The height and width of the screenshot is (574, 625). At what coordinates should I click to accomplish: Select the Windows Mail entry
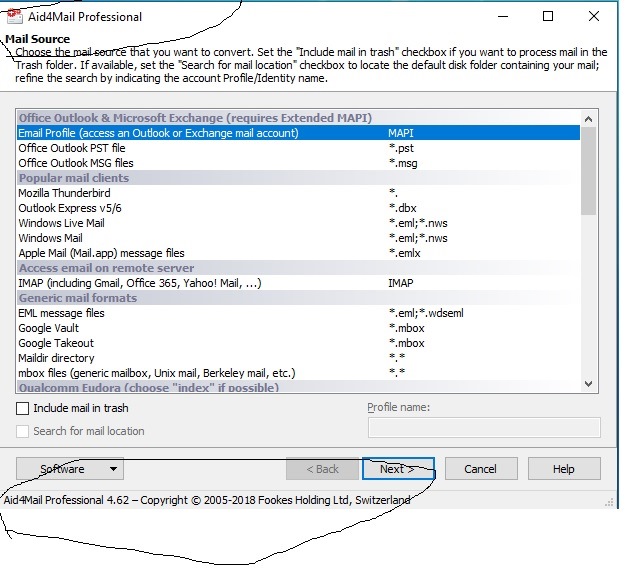click(x=298, y=238)
